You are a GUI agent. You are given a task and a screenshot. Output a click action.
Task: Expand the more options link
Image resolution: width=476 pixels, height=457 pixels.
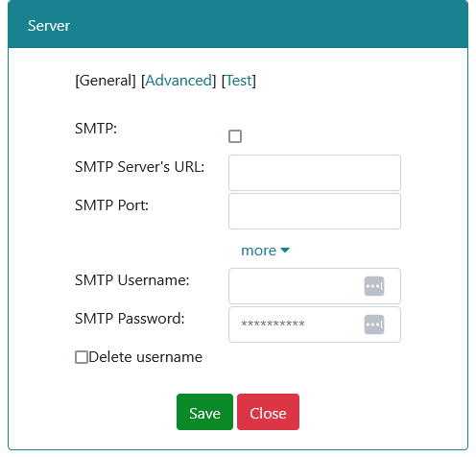tap(265, 251)
